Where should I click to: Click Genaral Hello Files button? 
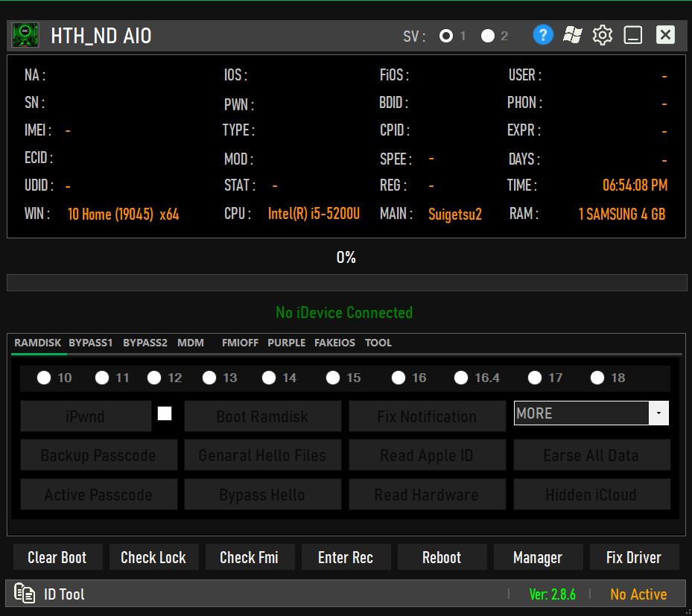263,455
